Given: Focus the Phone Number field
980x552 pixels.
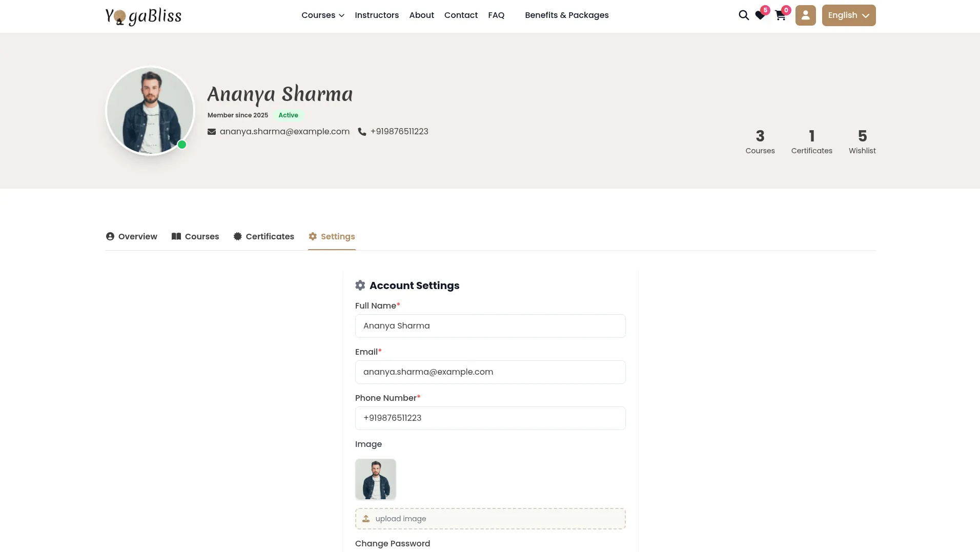Looking at the screenshot, I should (x=490, y=418).
